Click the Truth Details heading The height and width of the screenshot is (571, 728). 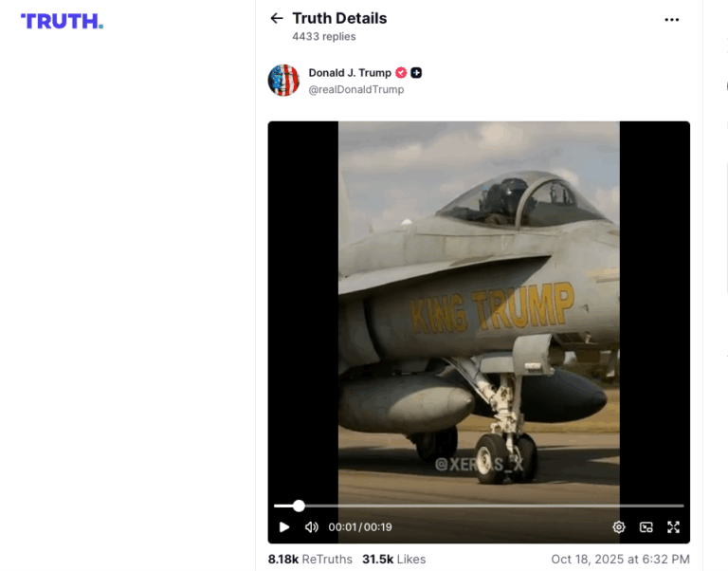(x=339, y=18)
